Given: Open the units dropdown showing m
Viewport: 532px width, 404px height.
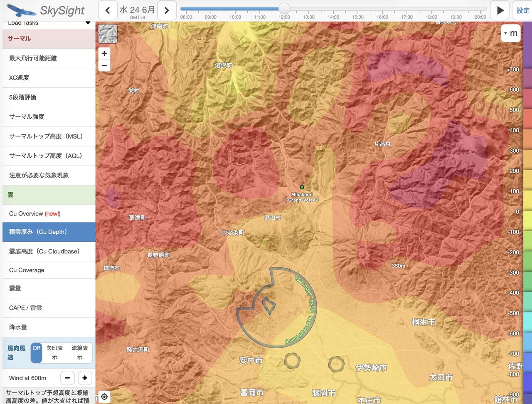Looking at the screenshot, I should tap(511, 33).
